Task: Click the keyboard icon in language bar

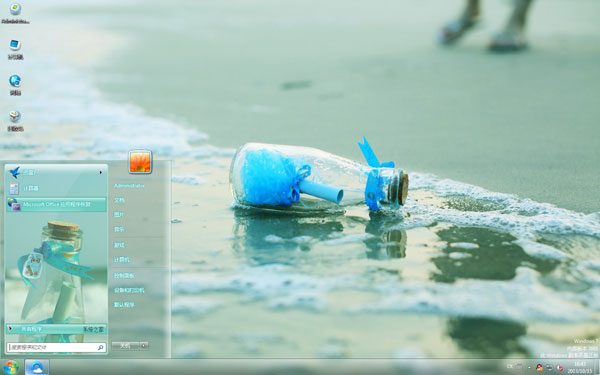Action: pyautogui.click(x=518, y=366)
